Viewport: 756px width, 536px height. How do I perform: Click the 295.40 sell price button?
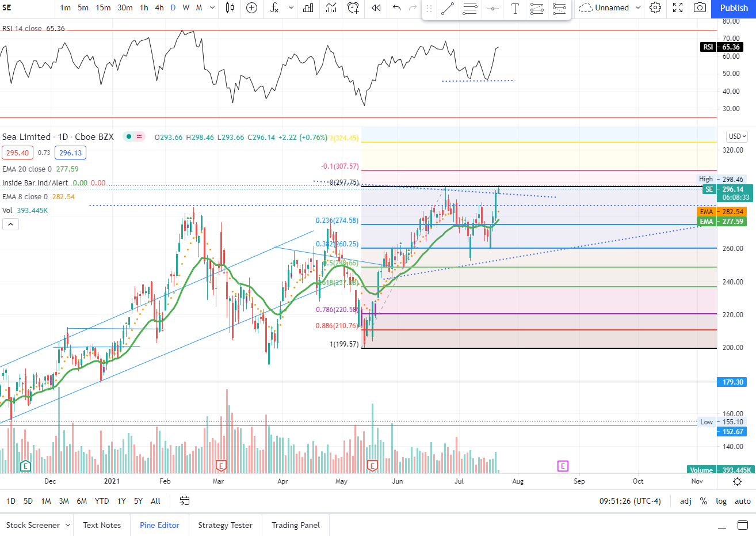point(17,153)
